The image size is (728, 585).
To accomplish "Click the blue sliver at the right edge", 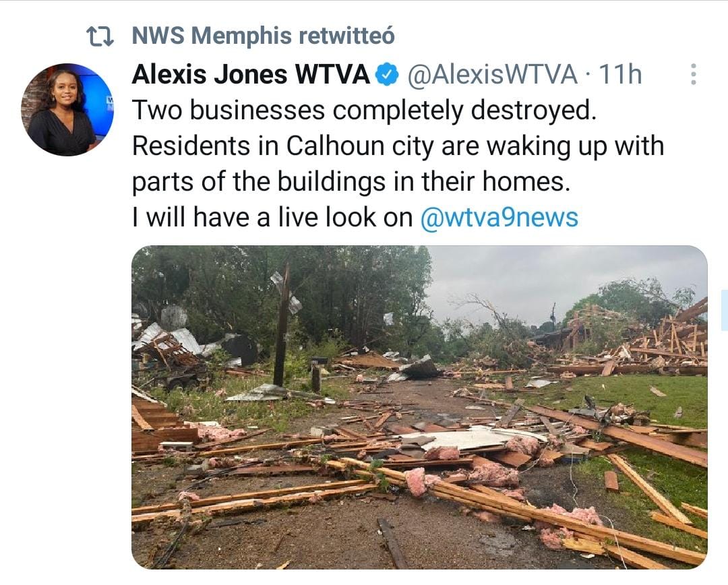I will click(725, 310).
